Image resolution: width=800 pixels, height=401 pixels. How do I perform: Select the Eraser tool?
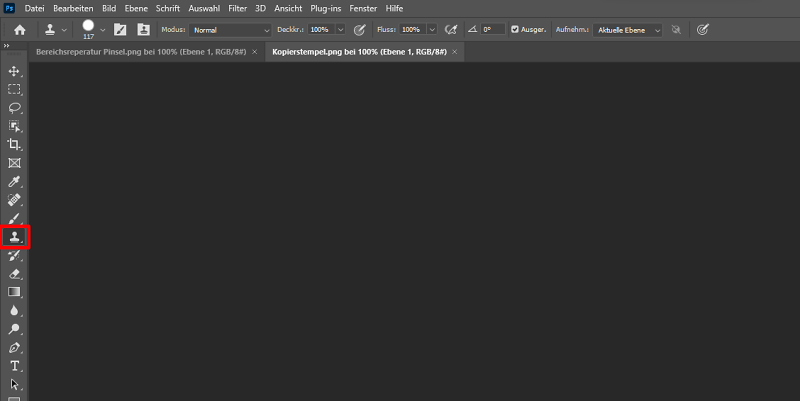15,273
